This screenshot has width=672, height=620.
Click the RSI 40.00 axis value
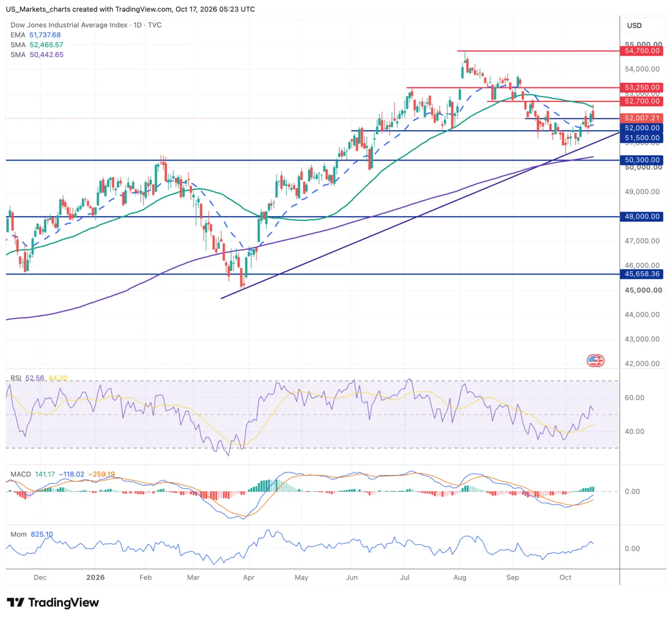[634, 431]
